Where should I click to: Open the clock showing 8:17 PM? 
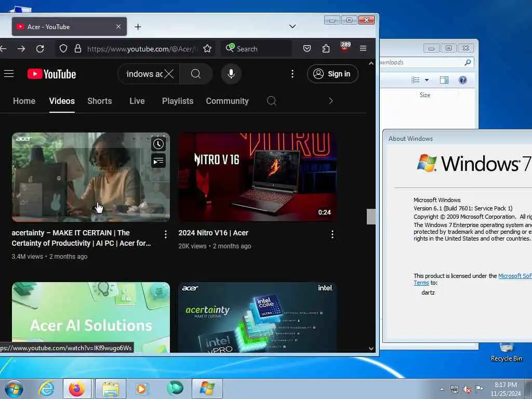click(506, 389)
